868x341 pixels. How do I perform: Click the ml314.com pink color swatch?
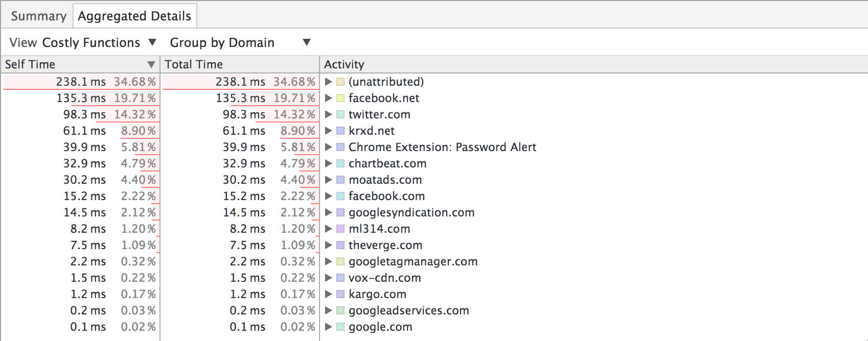coord(340,229)
